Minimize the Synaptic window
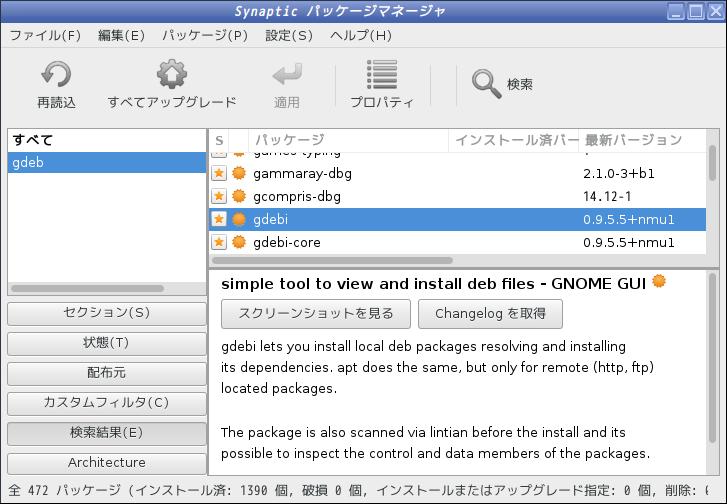This screenshot has width=727, height=504. [676, 11]
